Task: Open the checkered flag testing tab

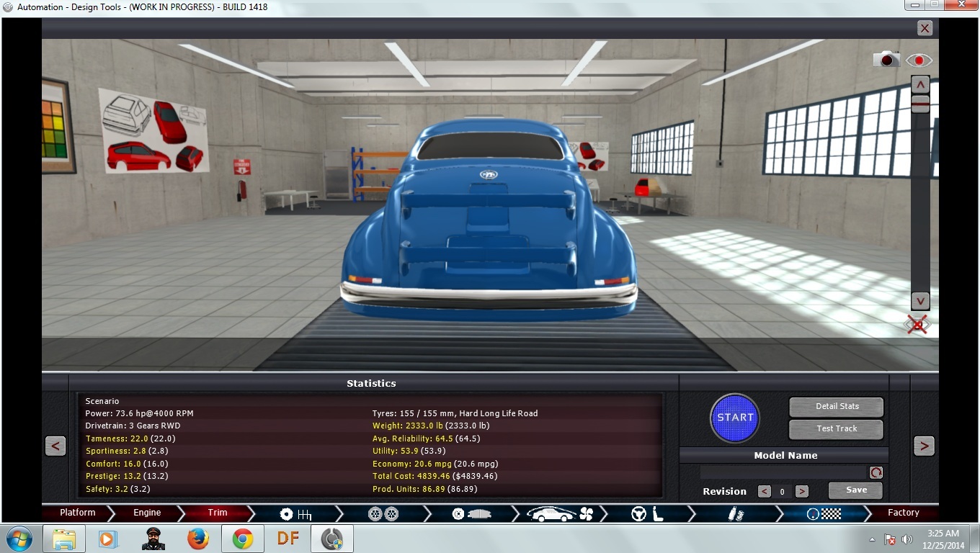Action: 823,513
